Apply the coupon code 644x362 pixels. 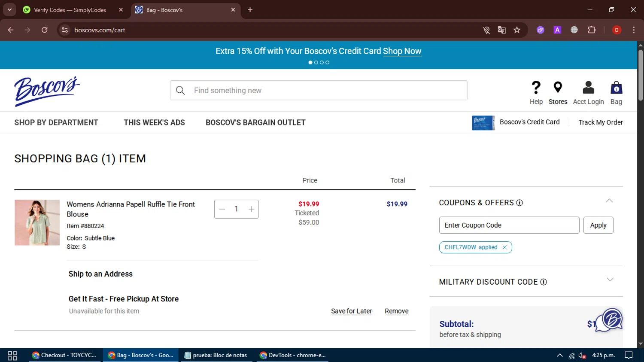598,225
